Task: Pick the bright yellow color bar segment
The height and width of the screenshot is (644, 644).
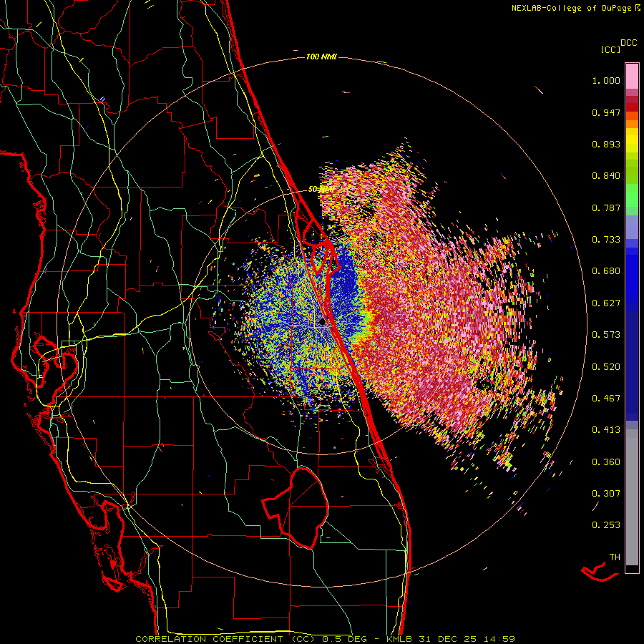Action: [632, 141]
